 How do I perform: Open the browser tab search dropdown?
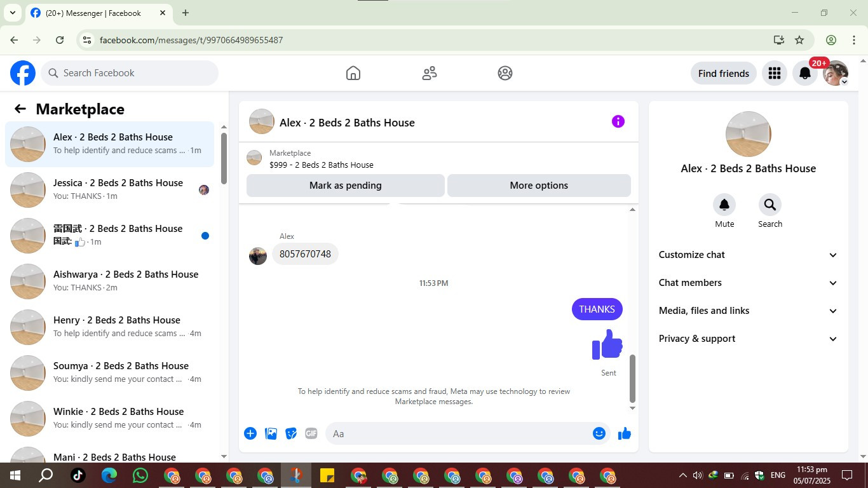coord(12,13)
